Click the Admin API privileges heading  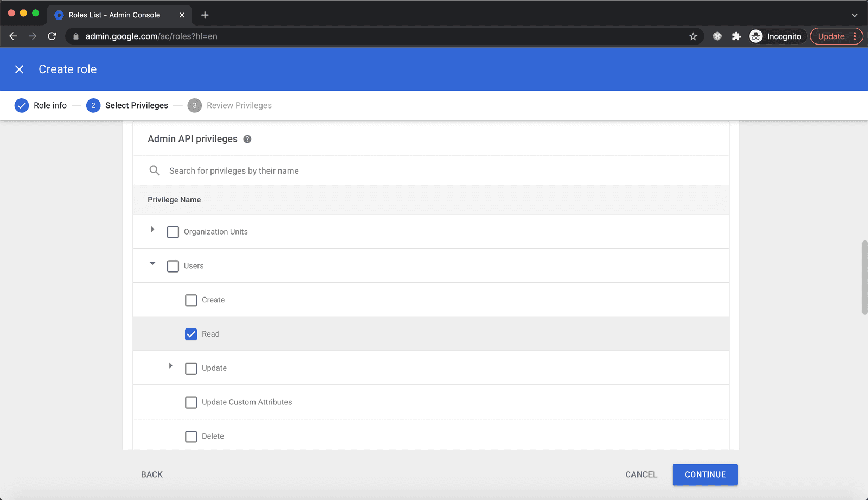[193, 139]
